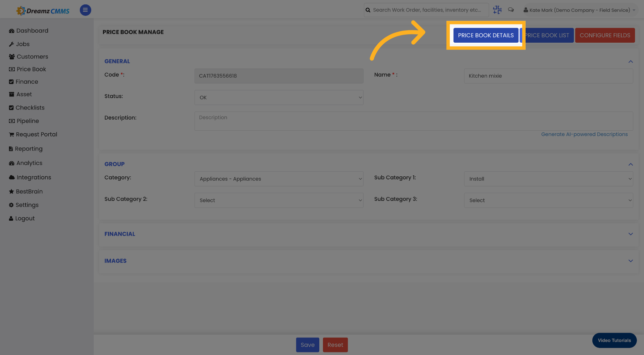Open the fullscreen toggle icon in header
644x355 pixels.
click(497, 10)
